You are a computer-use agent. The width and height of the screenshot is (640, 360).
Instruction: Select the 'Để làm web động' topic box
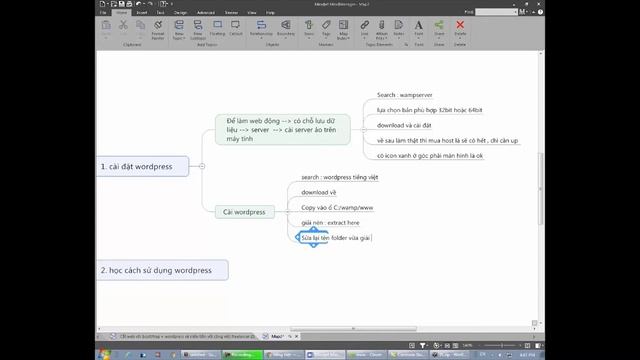click(x=282, y=129)
